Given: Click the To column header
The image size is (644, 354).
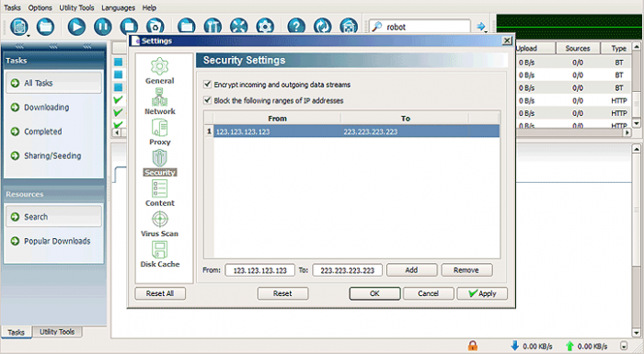Looking at the screenshot, I should pyautogui.click(x=406, y=119).
